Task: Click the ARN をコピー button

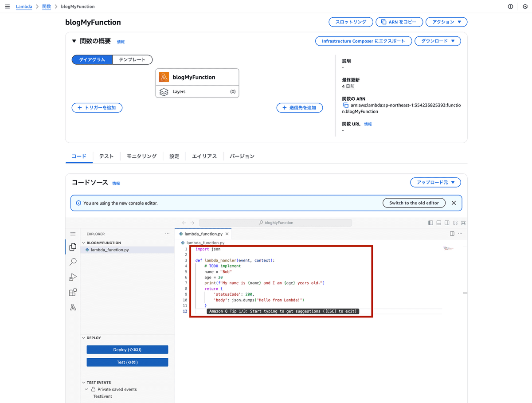Action: (399, 22)
